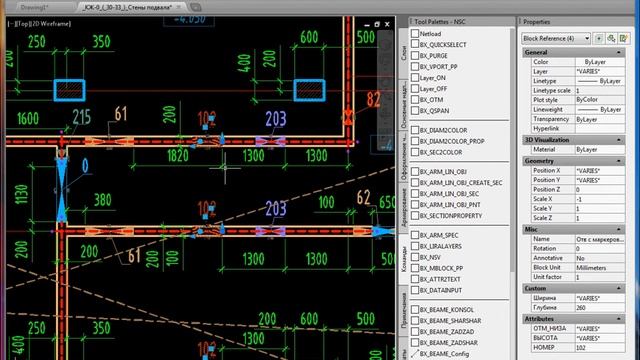
Task: Run the BX_ARM_LIN_OBJ_CREATE_SEC tool
Action: 457,183
